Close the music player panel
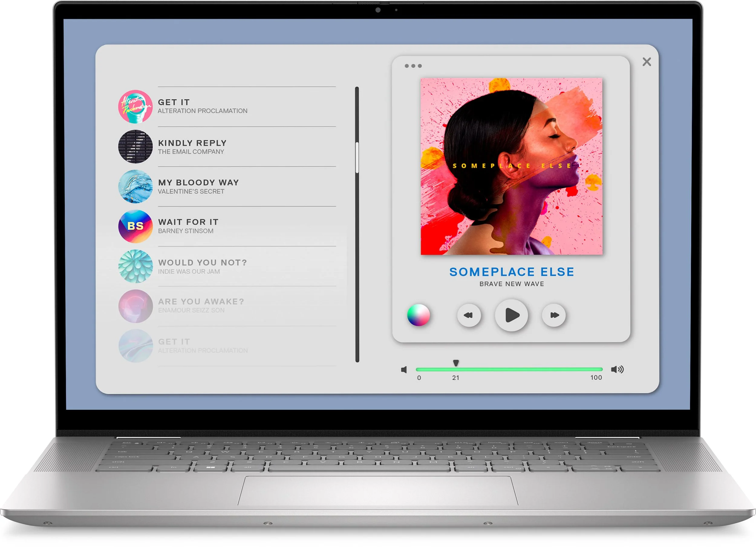This screenshot has width=756, height=557. (647, 62)
